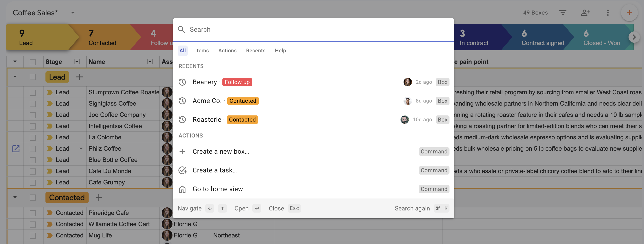The image size is (644, 244).
Task: Select checkbox for Joe Coffee Company row
Action: point(33,115)
